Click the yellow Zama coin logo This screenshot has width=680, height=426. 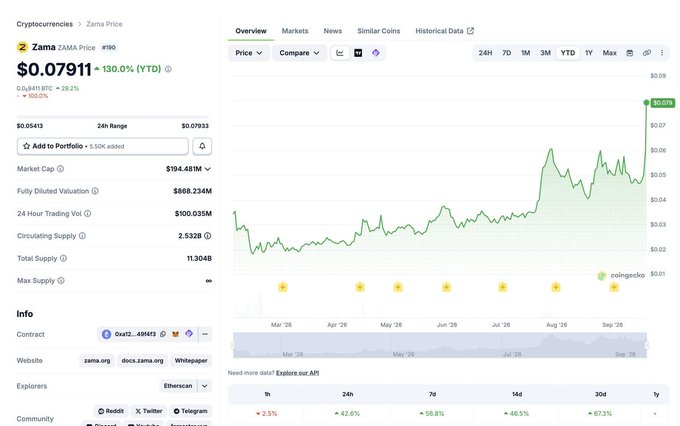pyautogui.click(x=22, y=47)
